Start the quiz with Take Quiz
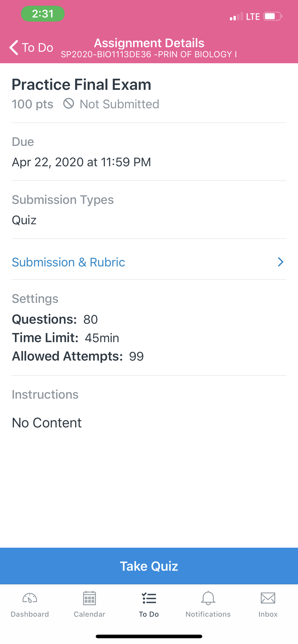Image resolution: width=298 pixels, height=644 pixels. pos(149,566)
